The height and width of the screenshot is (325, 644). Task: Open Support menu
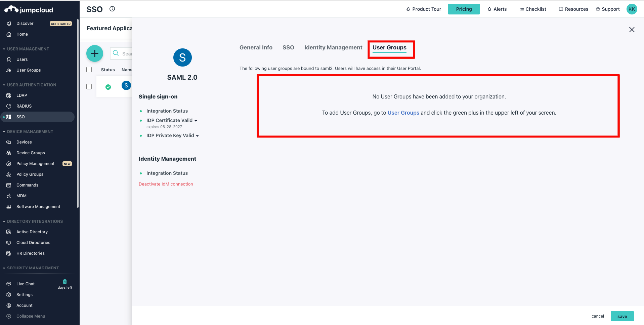[x=608, y=9]
